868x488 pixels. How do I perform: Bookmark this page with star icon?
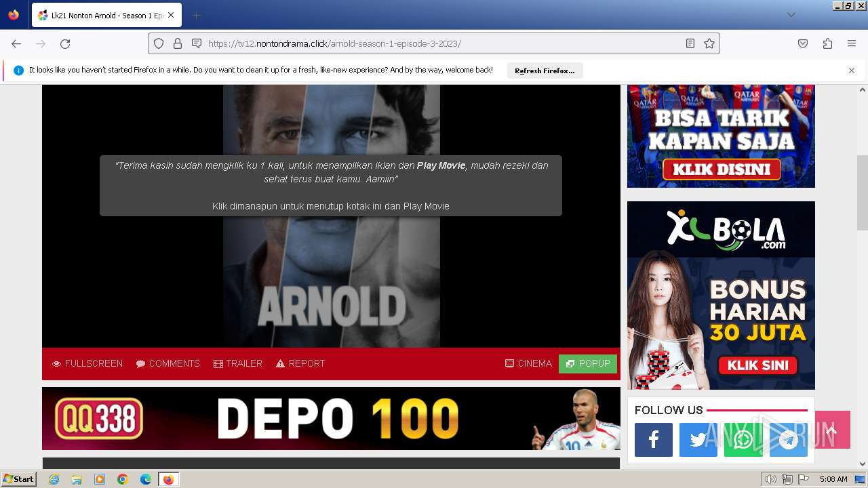pos(709,43)
